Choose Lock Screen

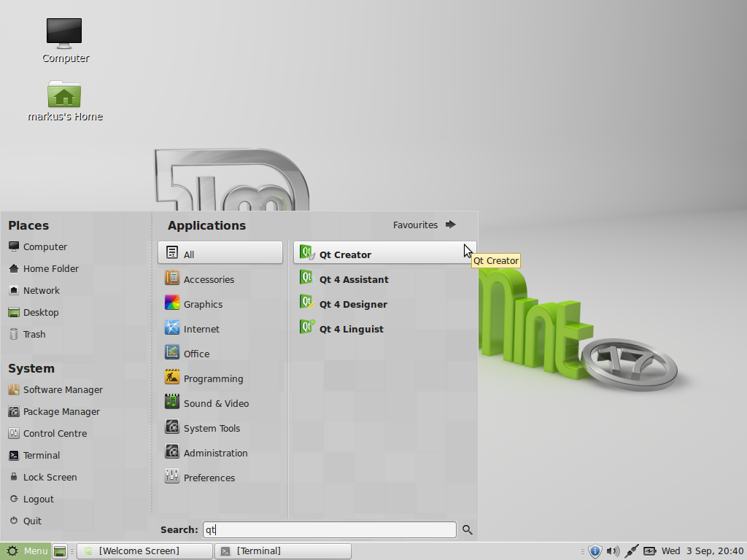[43, 477]
